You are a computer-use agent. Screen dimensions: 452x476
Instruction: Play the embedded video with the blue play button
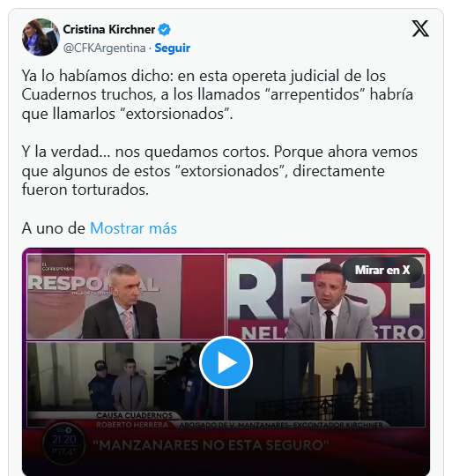coord(226,362)
